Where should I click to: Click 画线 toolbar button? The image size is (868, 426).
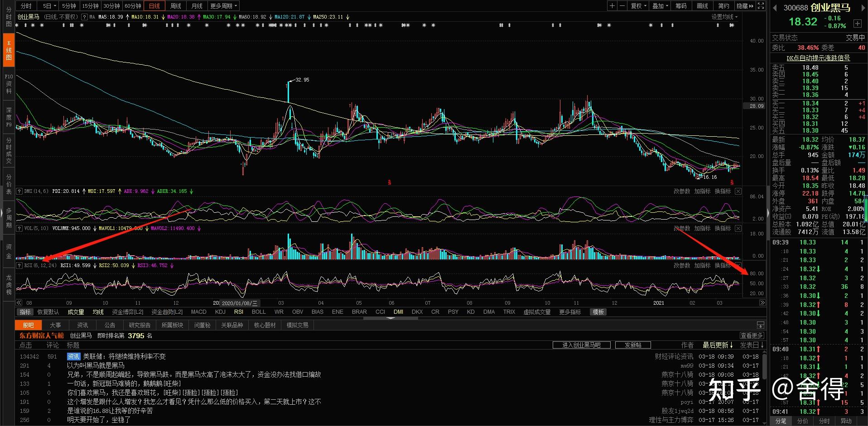tap(702, 6)
